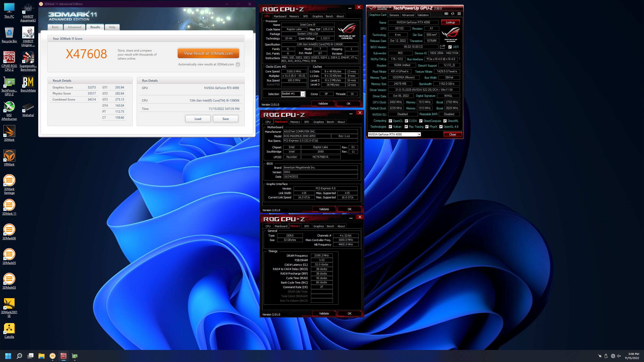Expand the Socket #1 selection dropdown in CPU-Z
644x362 pixels.
(x=303, y=94)
